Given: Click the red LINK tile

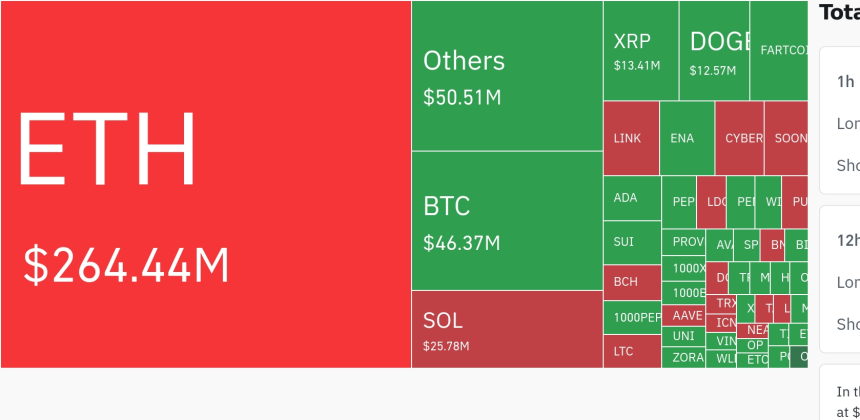Looking at the screenshot, I should coord(631,138).
